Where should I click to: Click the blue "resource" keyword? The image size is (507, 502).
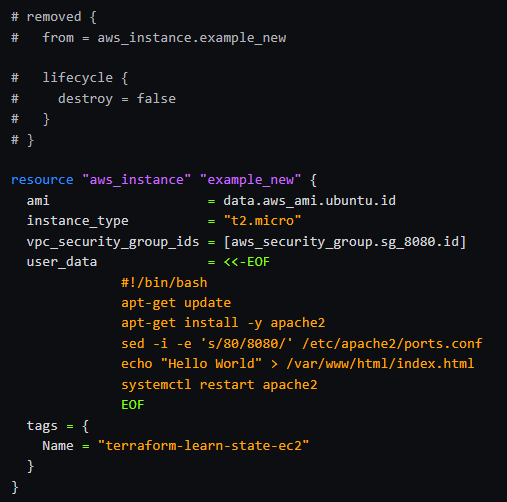[x=42, y=180]
